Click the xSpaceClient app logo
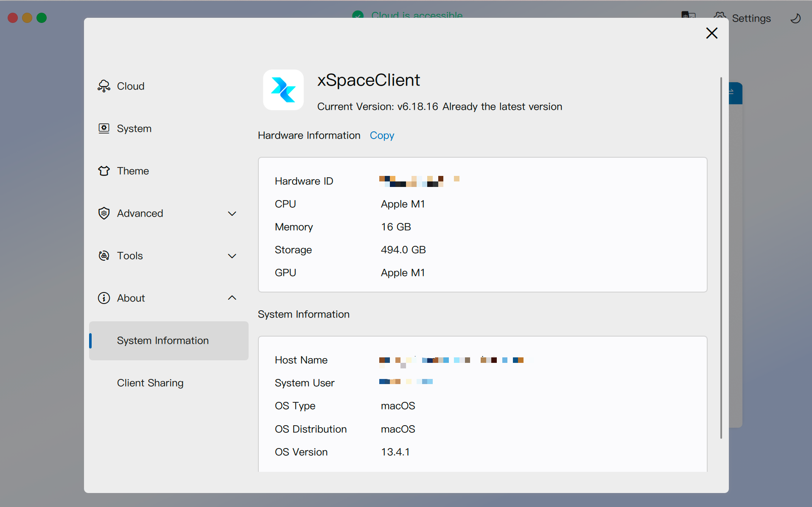812x507 pixels. pos(283,90)
